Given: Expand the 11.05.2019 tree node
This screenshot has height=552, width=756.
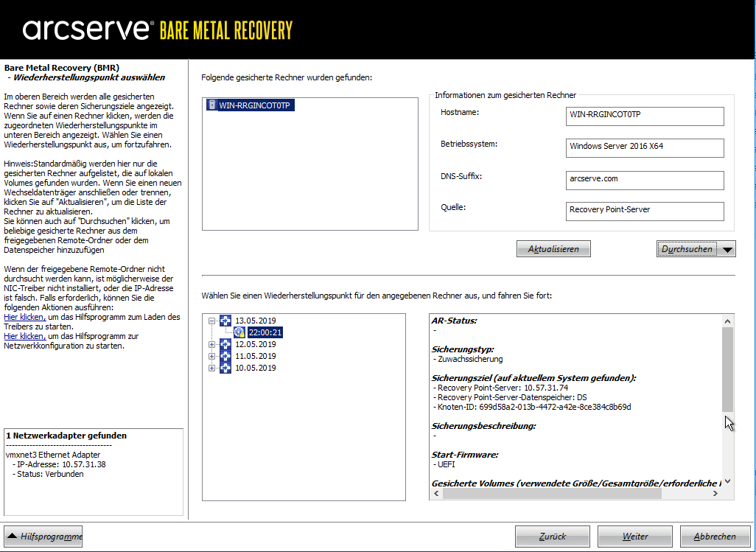Looking at the screenshot, I should tap(211, 356).
